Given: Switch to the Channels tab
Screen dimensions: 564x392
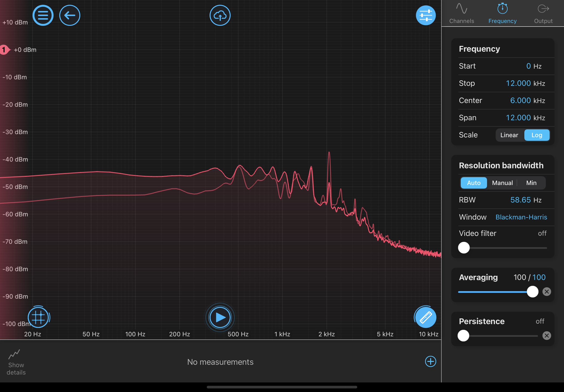Looking at the screenshot, I should tap(462, 13).
